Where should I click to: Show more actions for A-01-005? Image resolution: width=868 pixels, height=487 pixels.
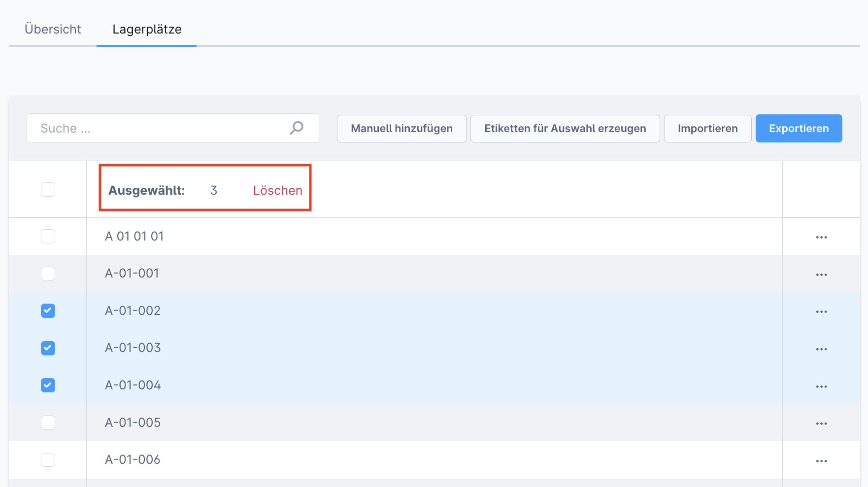(x=821, y=423)
